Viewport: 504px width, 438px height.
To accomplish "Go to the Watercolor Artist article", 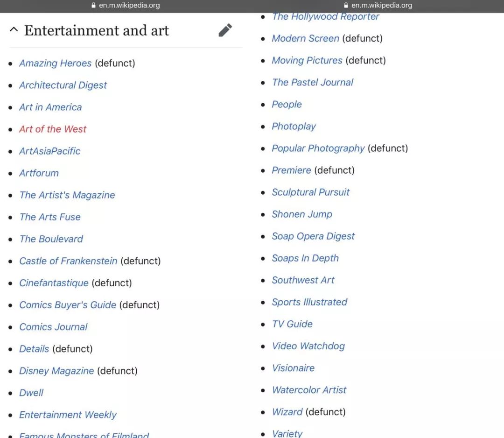I will (309, 390).
